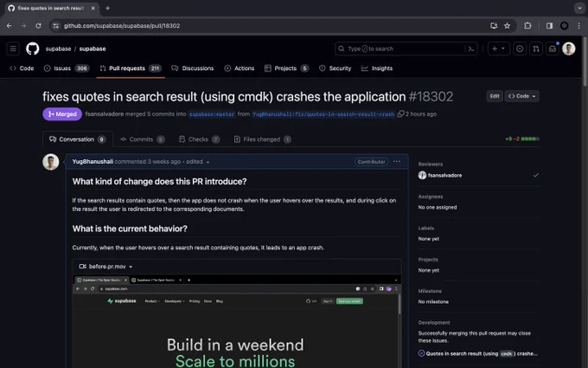Viewport: 588px width, 368px height.
Task: Open comment options three-dot menu
Action: 396,161
